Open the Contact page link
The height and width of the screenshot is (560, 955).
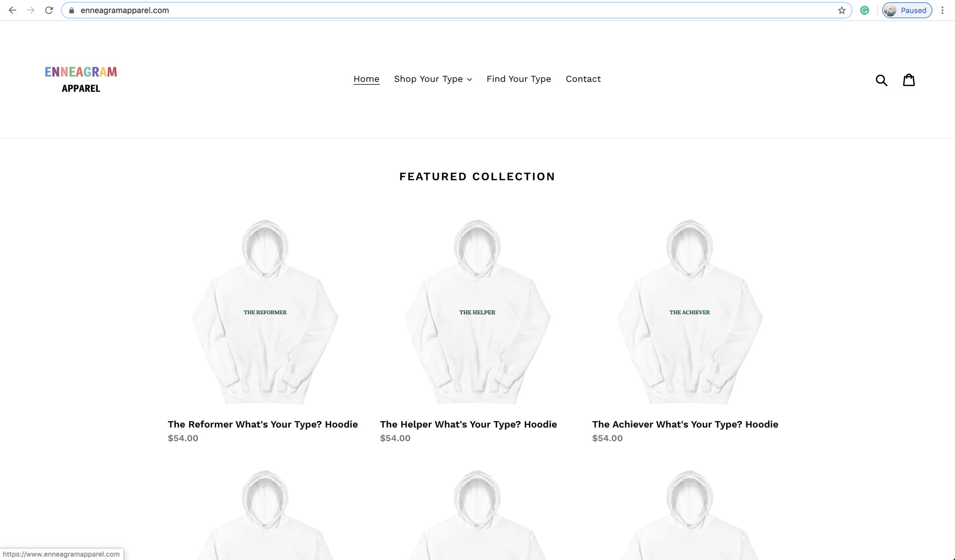point(583,79)
